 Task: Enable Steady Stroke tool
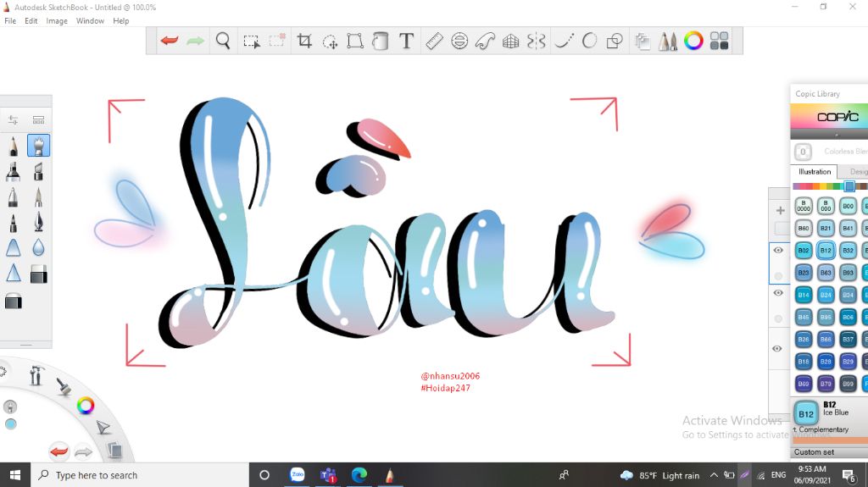(x=564, y=41)
